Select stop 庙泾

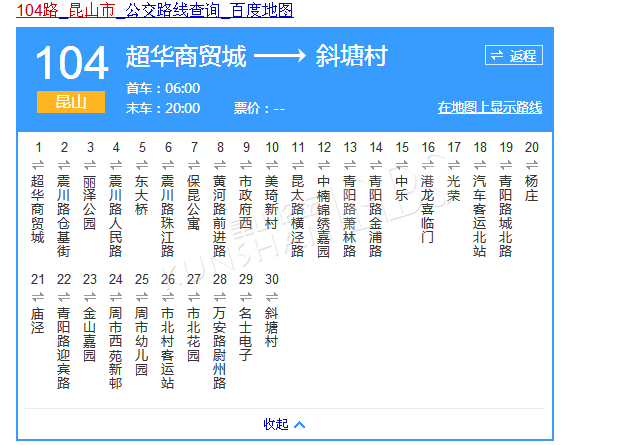tap(38, 320)
